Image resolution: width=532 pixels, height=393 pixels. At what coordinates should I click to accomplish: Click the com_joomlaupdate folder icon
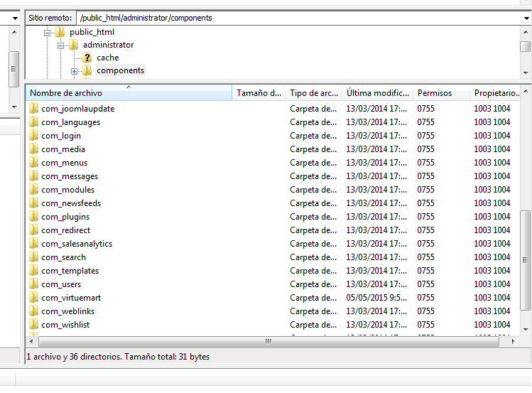point(33,109)
